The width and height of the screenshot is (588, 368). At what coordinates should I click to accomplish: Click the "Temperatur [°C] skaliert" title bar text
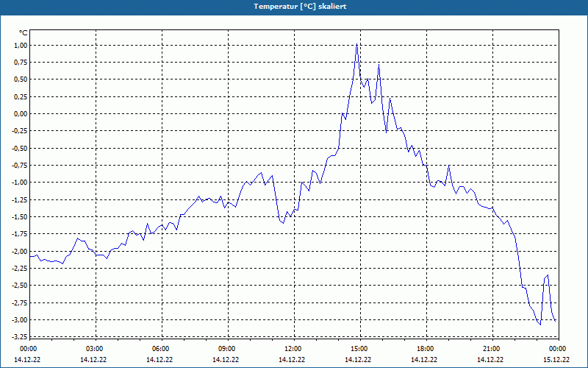pyautogui.click(x=300, y=7)
